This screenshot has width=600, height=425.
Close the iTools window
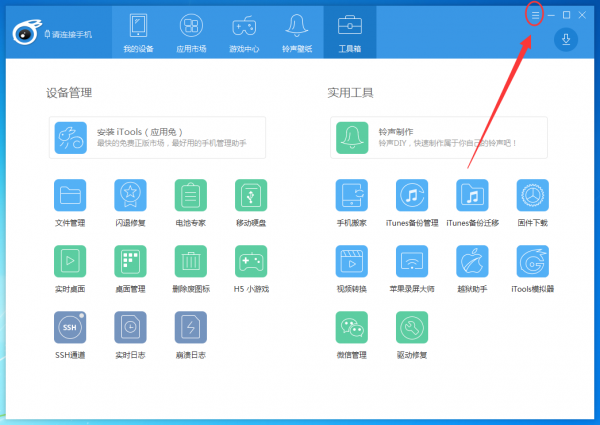coord(582,15)
